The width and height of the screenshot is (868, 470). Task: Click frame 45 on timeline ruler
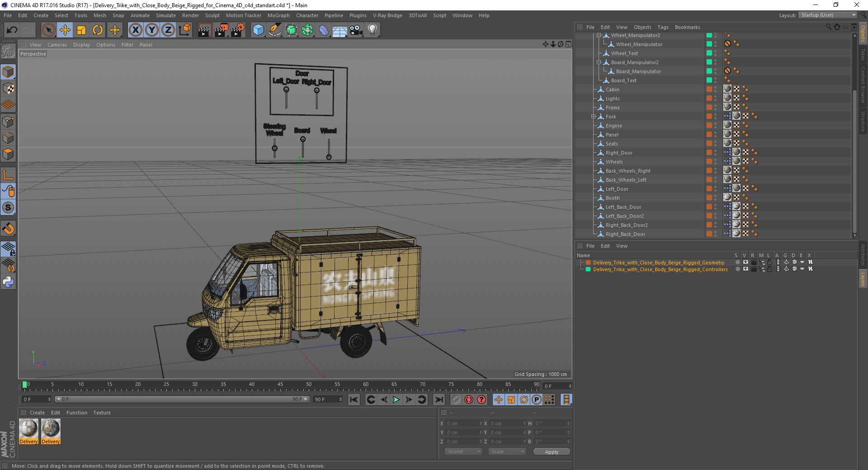280,385
